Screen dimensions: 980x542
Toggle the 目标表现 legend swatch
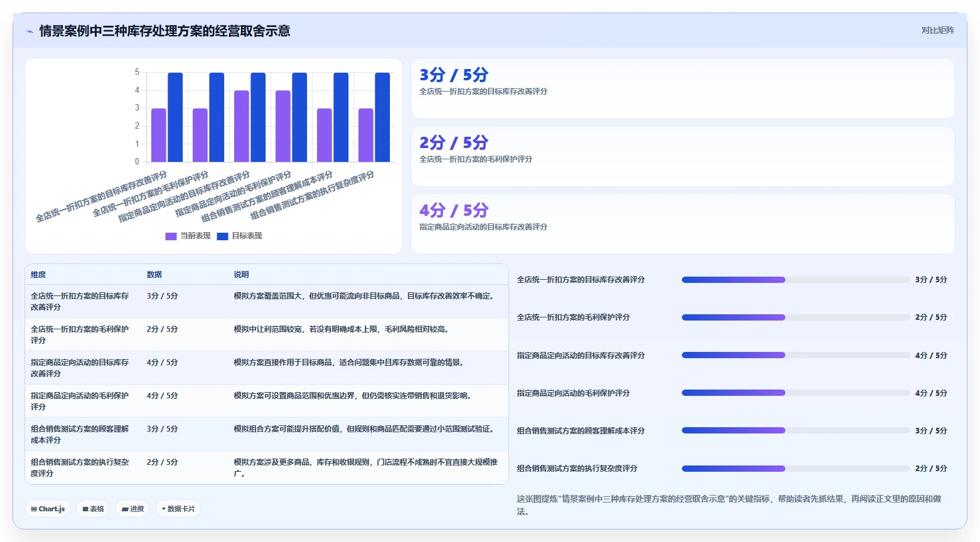coord(222,236)
